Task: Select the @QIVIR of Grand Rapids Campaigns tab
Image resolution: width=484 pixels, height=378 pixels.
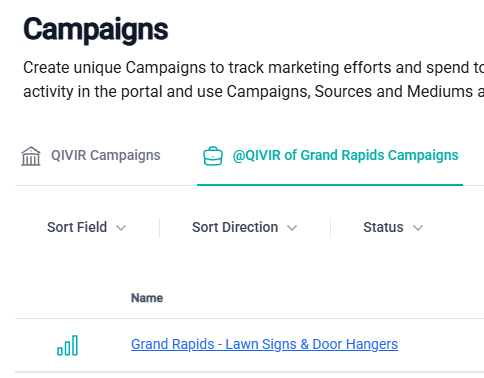Action: pyautogui.click(x=330, y=156)
